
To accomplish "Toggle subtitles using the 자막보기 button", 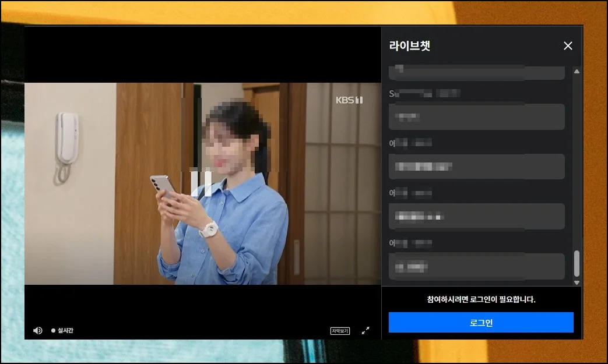I will [x=340, y=331].
